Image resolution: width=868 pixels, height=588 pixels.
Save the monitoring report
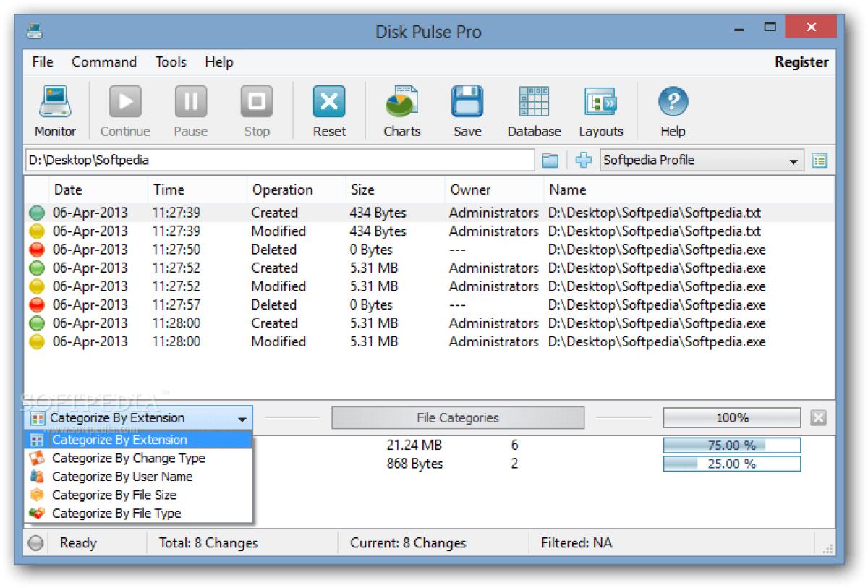[467, 108]
